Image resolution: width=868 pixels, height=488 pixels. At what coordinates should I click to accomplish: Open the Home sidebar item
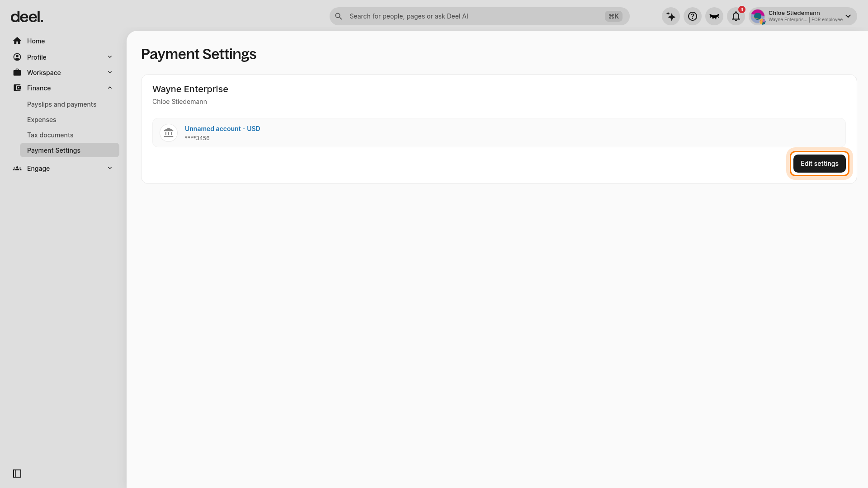coord(63,41)
